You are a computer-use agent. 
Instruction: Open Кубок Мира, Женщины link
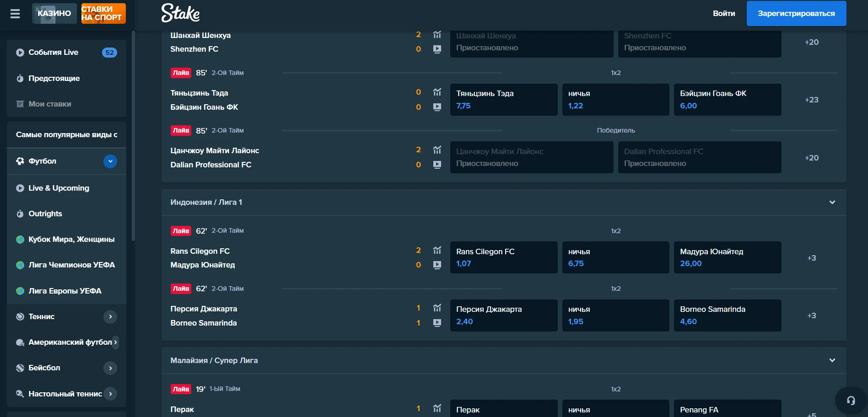click(x=66, y=239)
